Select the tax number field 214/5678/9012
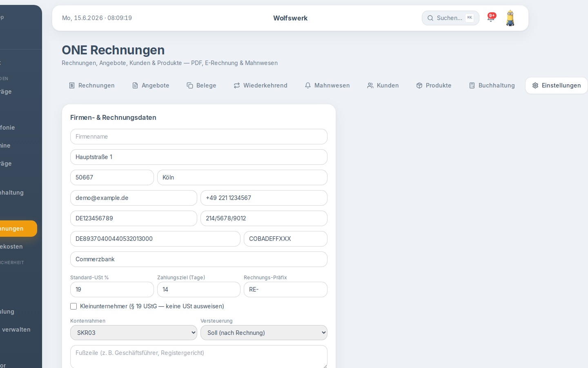Screen dimensions: 588x368 pos(264,218)
